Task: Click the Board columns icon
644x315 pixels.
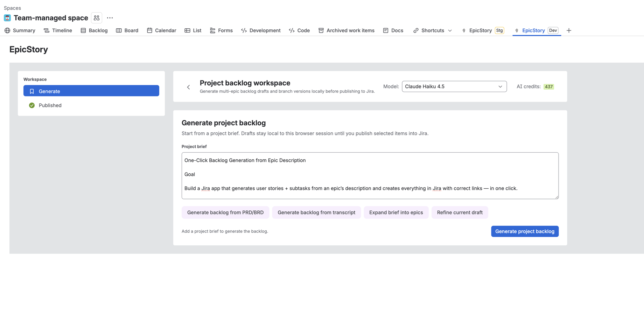Action: [x=119, y=30]
